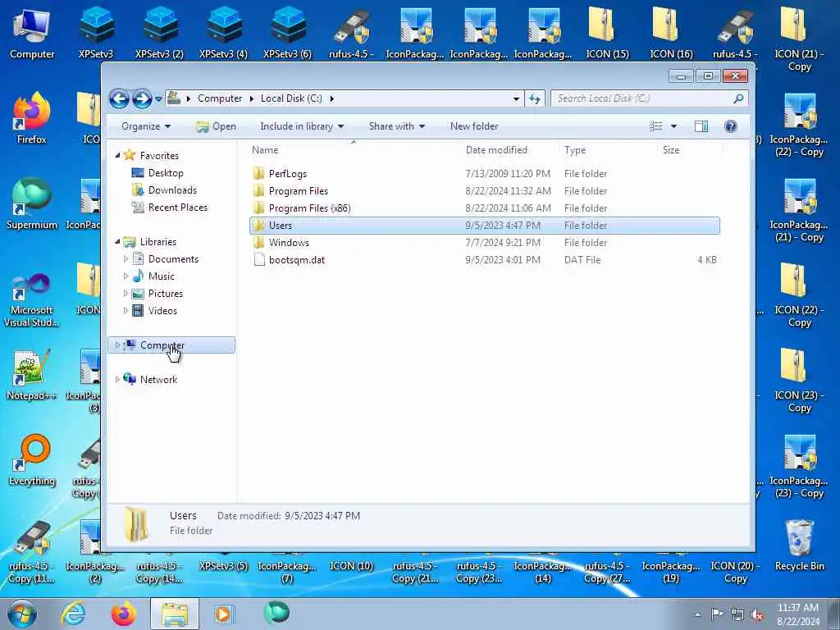
Task: Open Windows Media Player from taskbar
Action: point(223,614)
